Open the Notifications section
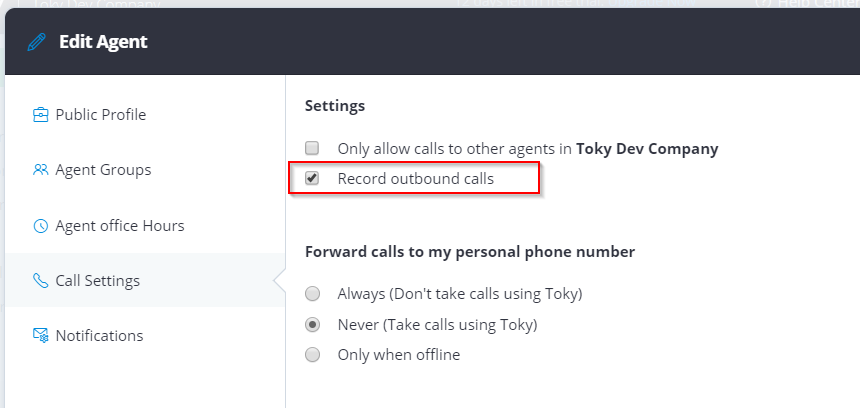This screenshot has width=860, height=408. click(99, 336)
